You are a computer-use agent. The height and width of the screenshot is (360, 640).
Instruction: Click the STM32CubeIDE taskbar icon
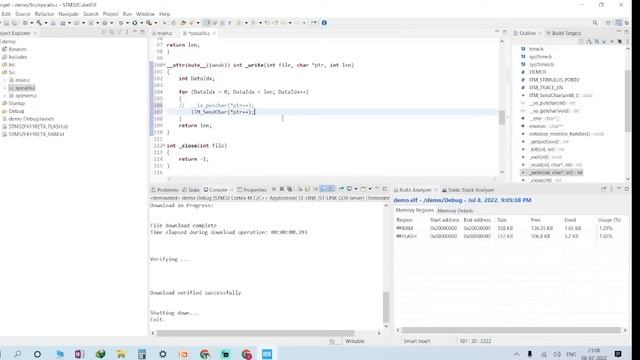[267, 354]
